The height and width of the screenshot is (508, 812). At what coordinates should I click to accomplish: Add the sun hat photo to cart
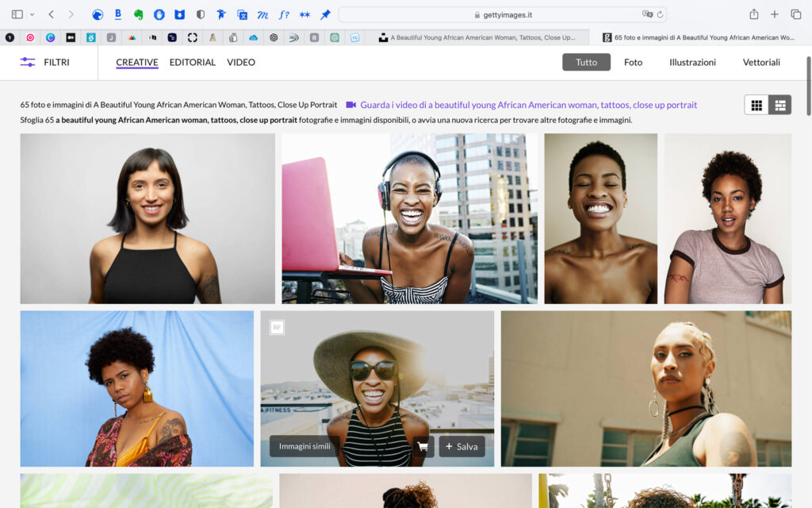point(423,446)
